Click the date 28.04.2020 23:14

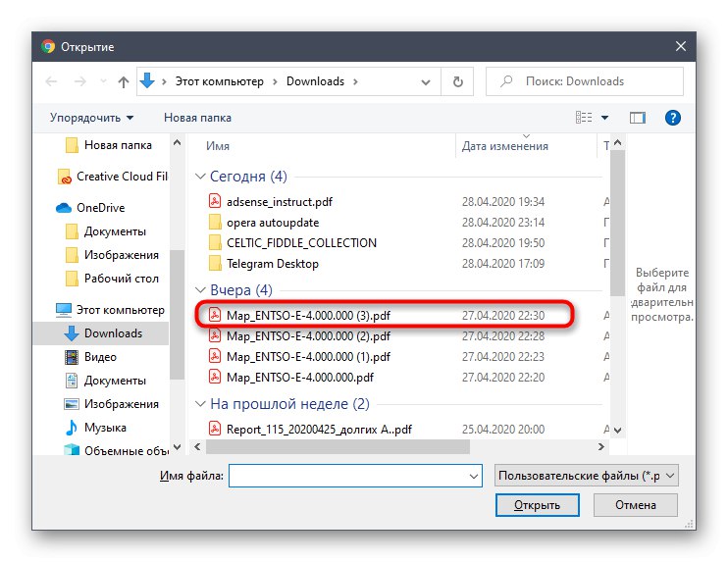(x=502, y=223)
